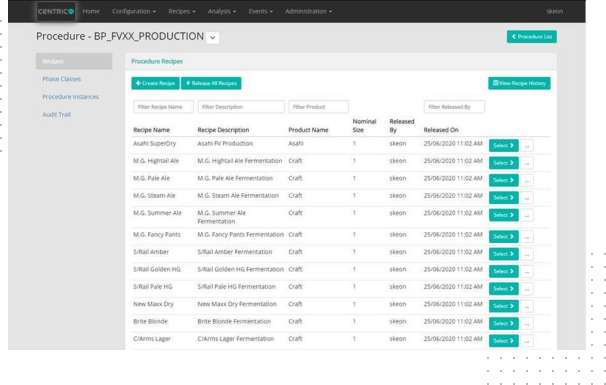Click the Asahi product name cell

pyautogui.click(x=296, y=143)
